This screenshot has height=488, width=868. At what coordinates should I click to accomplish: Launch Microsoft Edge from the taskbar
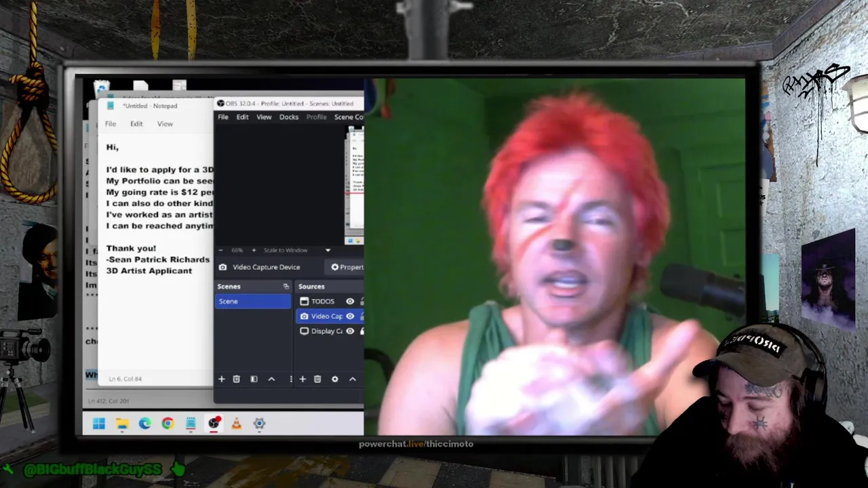click(145, 424)
